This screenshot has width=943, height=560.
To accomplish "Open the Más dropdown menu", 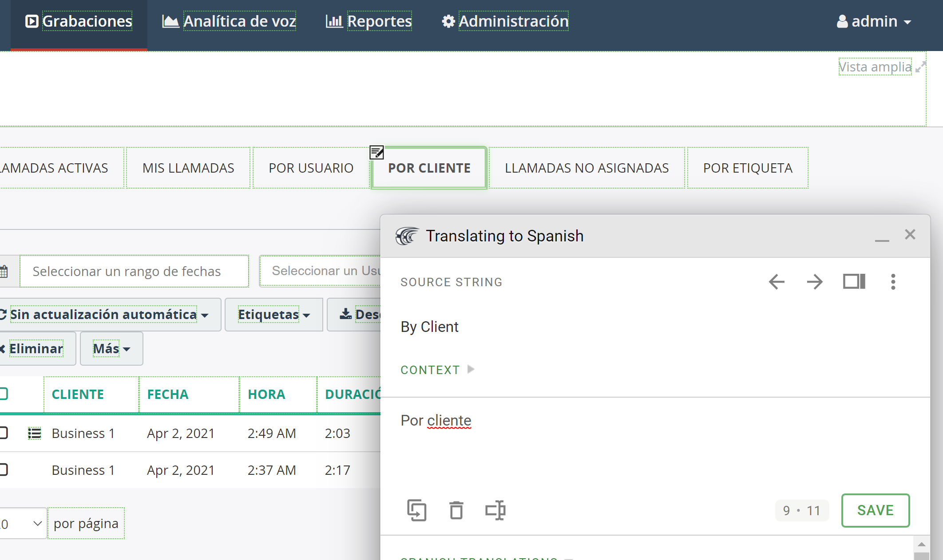I will click(111, 349).
